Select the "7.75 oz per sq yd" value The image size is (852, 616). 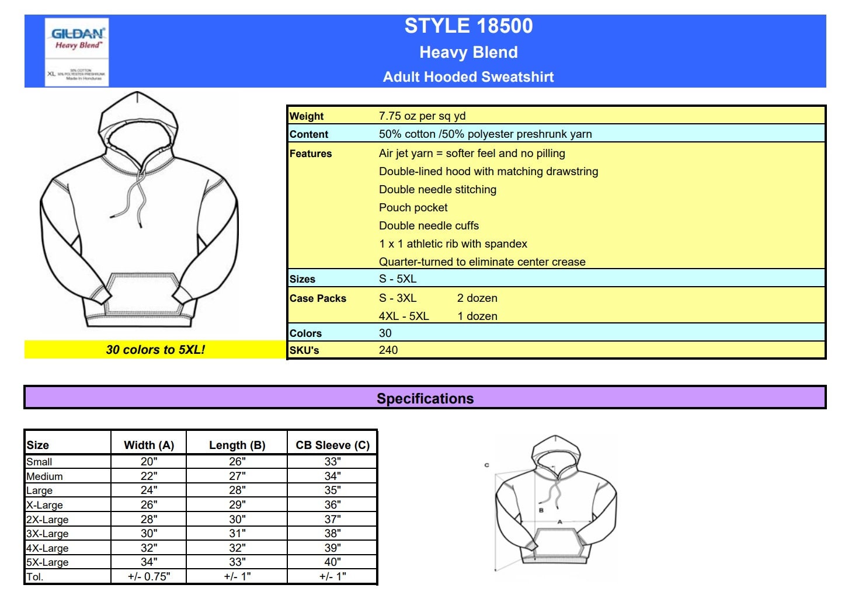click(422, 116)
